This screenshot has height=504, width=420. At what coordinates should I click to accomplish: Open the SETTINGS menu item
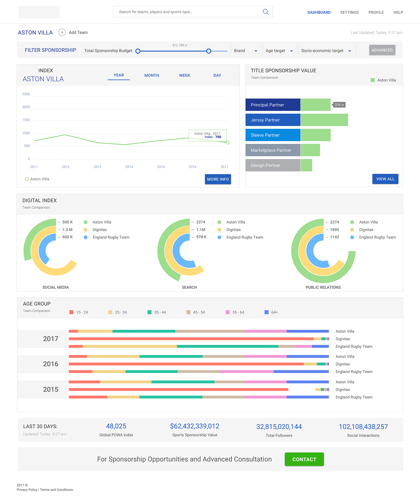coord(349,12)
